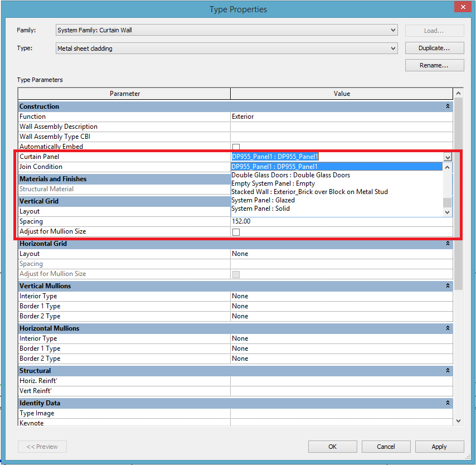The width and height of the screenshot is (476, 465).
Task: Click Vertical Mullions Border 2 Type value
Action: (x=342, y=316)
